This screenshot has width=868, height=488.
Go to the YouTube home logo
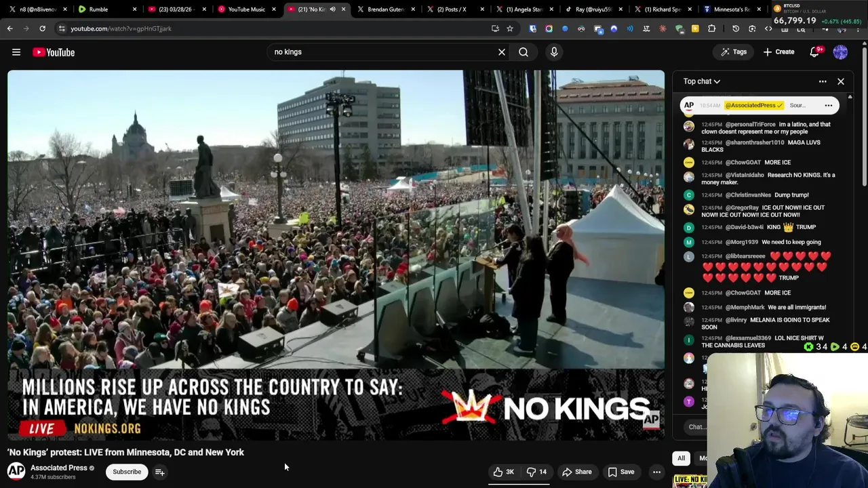point(54,52)
